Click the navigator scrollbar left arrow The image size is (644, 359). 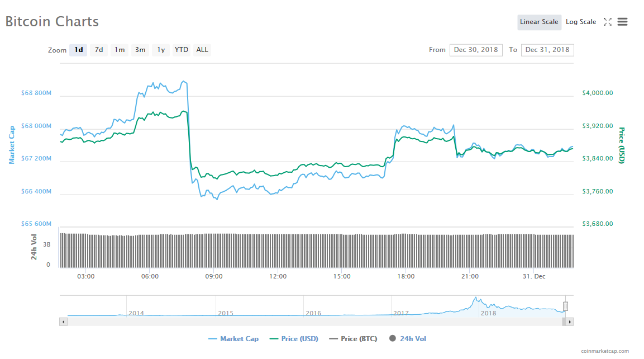coord(63,322)
